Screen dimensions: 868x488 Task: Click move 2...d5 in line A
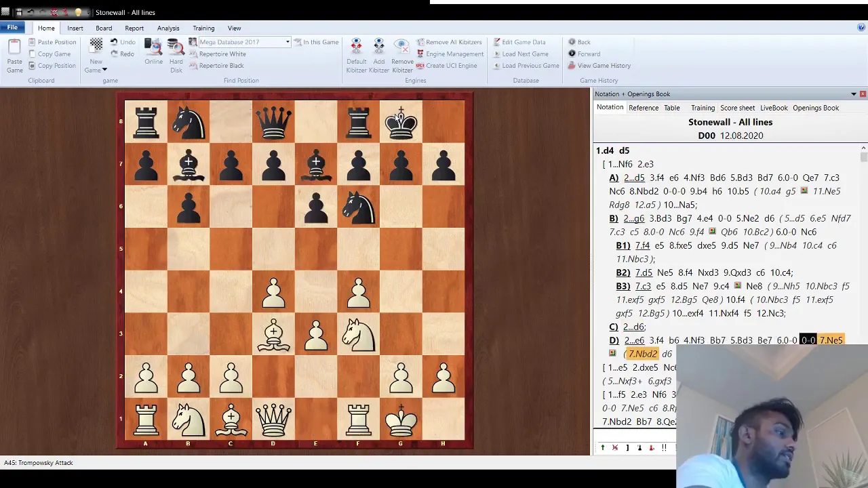(634, 178)
